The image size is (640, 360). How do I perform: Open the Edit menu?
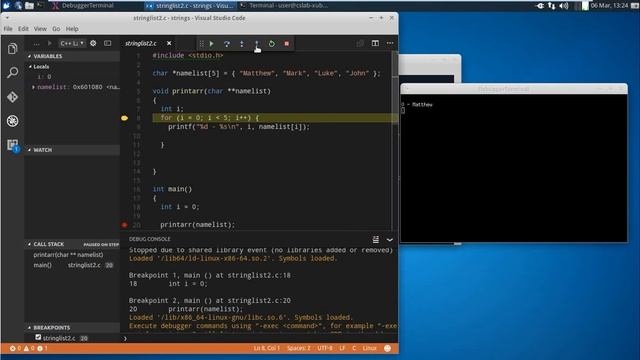(23, 29)
